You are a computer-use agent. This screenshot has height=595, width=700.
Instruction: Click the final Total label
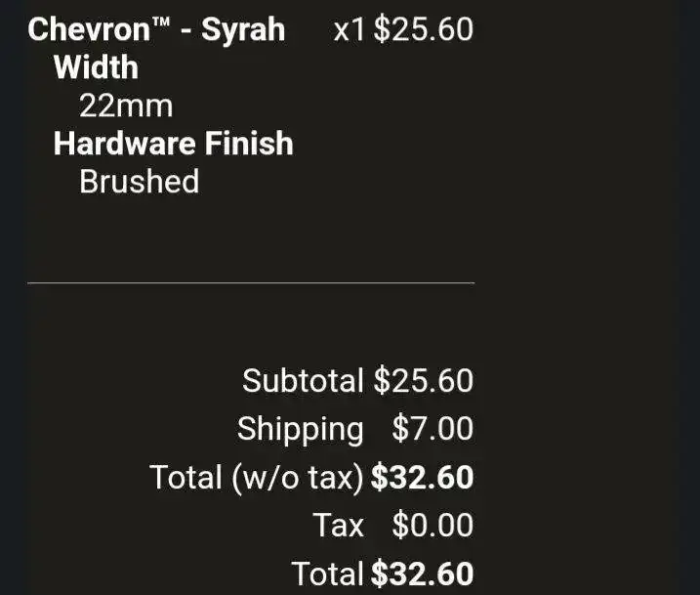[x=328, y=574]
